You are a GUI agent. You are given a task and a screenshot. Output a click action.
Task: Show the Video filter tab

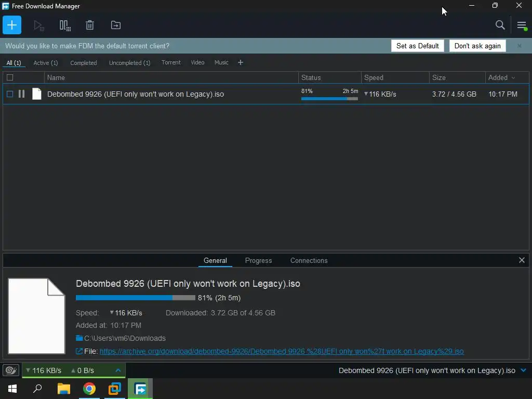tap(197, 62)
